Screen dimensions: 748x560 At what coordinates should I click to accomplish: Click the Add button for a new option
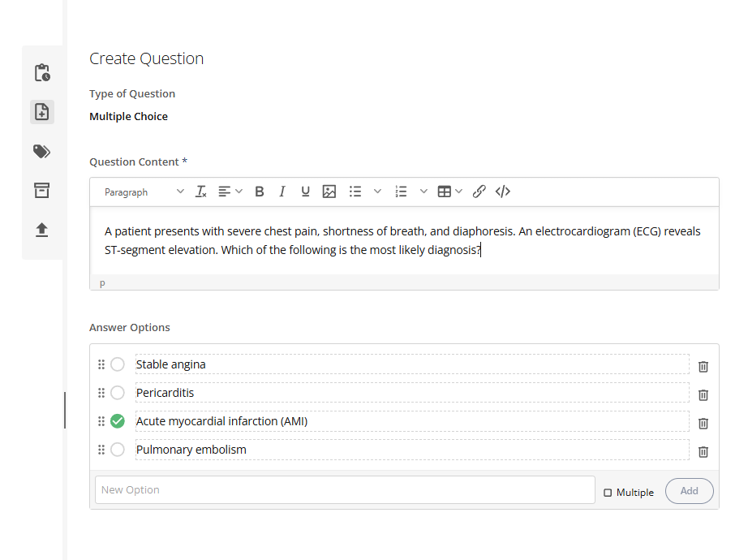click(689, 491)
